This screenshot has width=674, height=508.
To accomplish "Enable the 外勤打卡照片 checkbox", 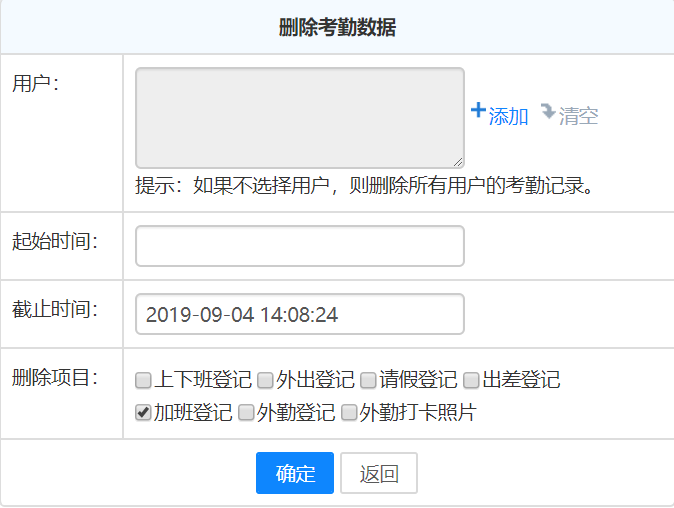I will (x=349, y=412).
